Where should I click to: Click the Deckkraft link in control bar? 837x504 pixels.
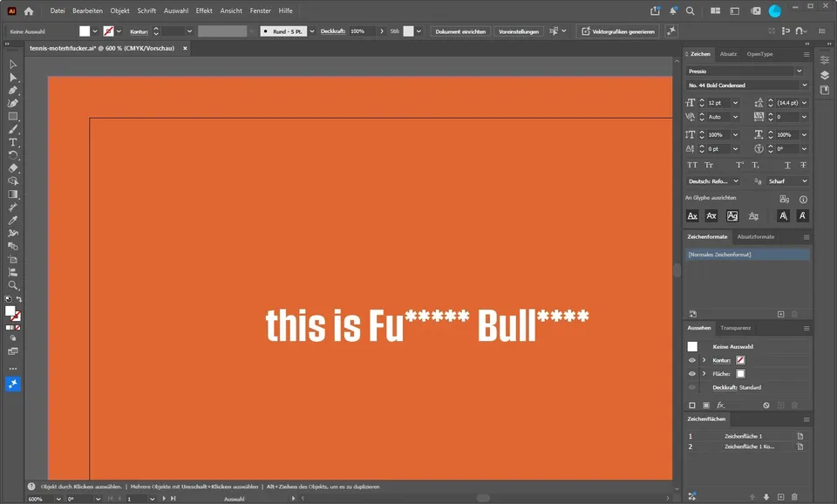click(332, 31)
